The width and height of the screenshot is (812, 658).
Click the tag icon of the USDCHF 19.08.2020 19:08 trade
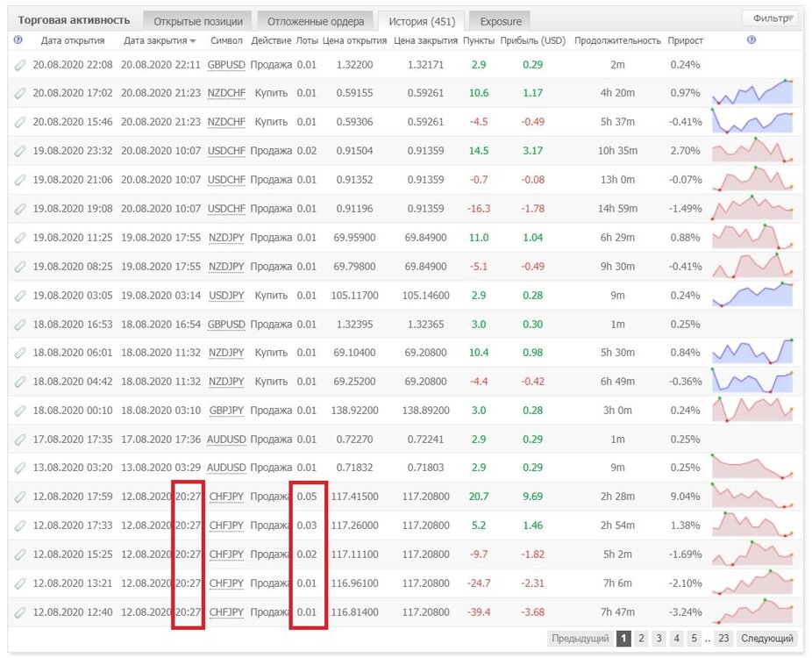(x=19, y=209)
